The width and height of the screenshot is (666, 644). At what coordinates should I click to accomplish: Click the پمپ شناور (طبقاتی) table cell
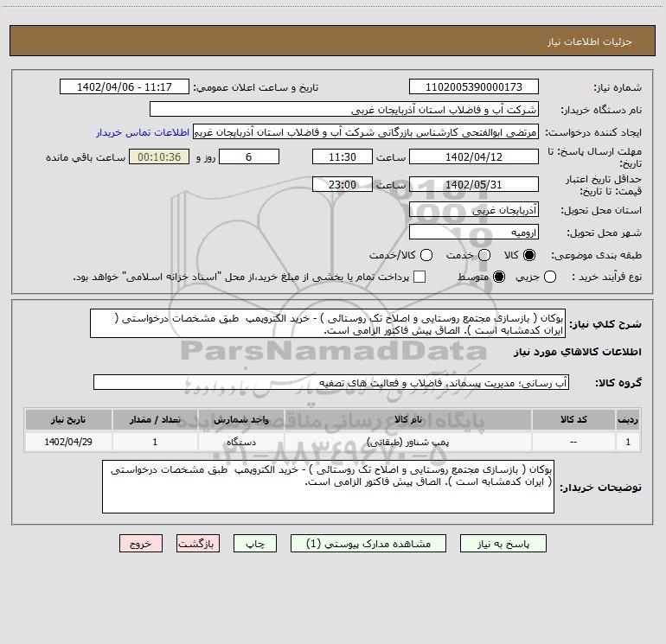click(x=408, y=442)
